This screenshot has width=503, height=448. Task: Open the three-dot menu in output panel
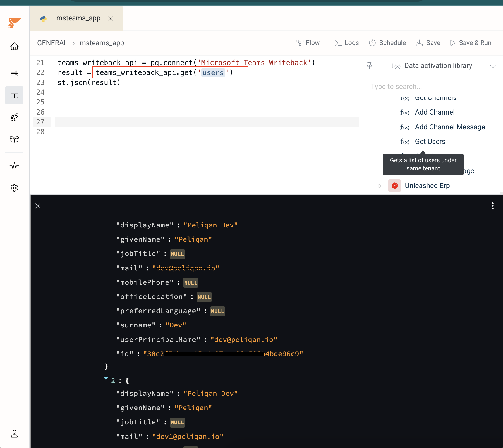[493, 206]
